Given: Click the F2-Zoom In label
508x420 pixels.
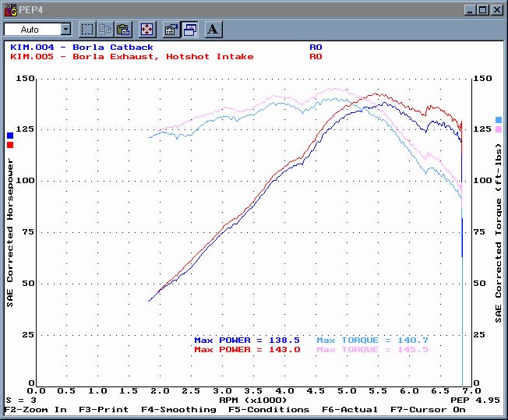Looking at the screenshot, I should (x=36, y=410).
